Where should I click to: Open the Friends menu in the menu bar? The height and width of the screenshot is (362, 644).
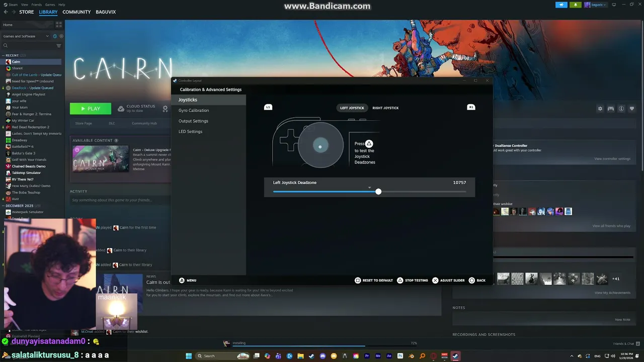pyautogui.click(x=37, y=5)
